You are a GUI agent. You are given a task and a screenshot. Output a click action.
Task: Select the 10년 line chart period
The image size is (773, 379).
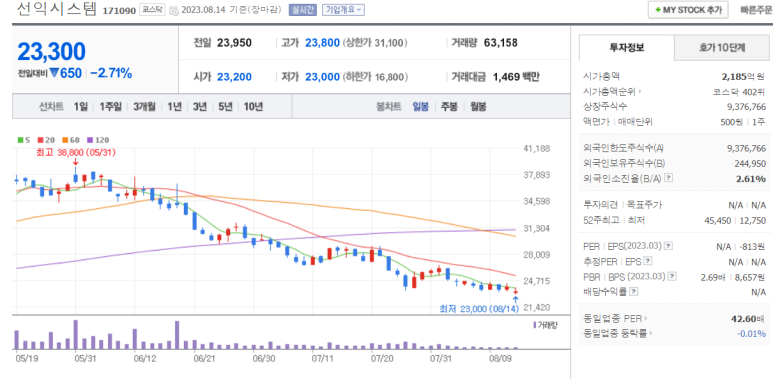(253, 106)
